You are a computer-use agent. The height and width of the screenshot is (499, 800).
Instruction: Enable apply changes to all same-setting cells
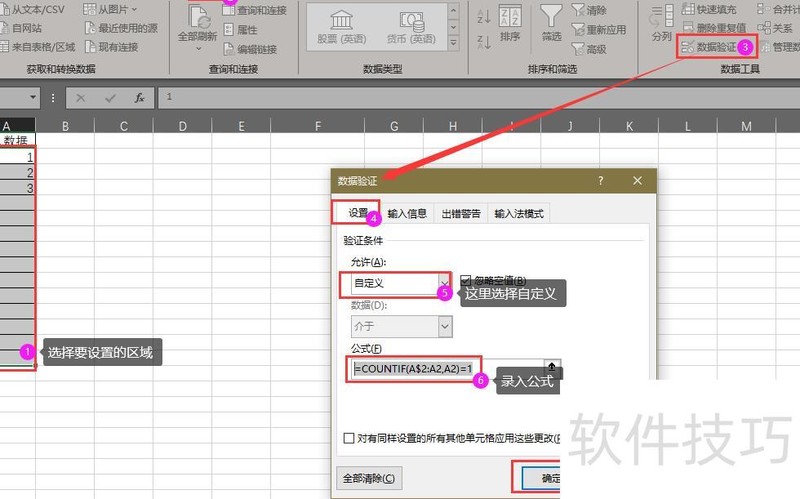click(x=349, y=438)
